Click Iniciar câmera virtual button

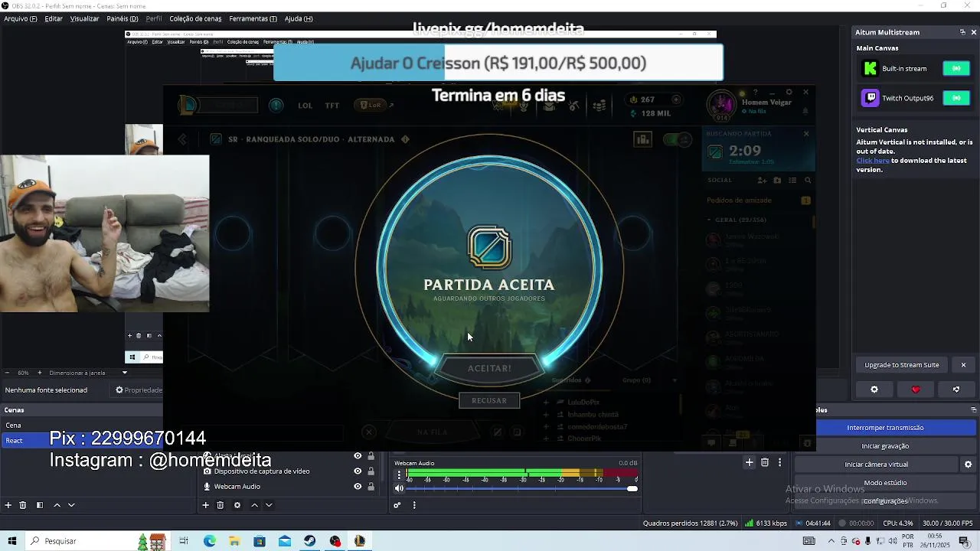[877, 465]
